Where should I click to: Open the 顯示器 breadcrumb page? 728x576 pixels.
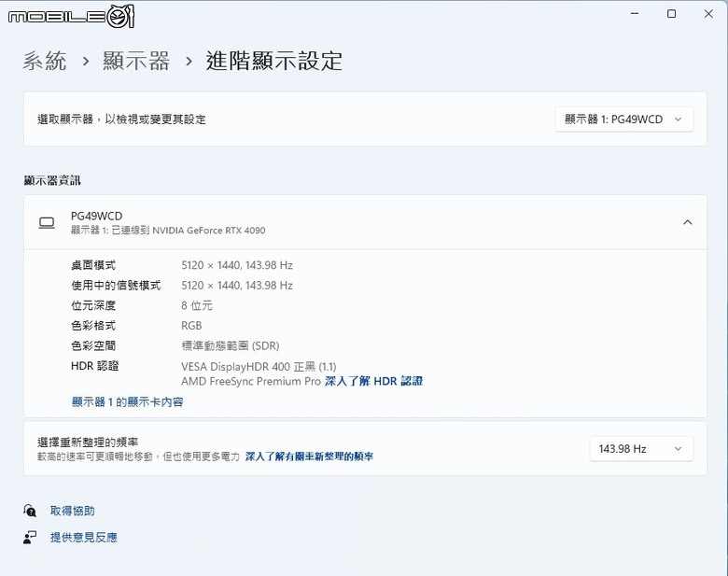pyautogui.click(x=136, y=61)
